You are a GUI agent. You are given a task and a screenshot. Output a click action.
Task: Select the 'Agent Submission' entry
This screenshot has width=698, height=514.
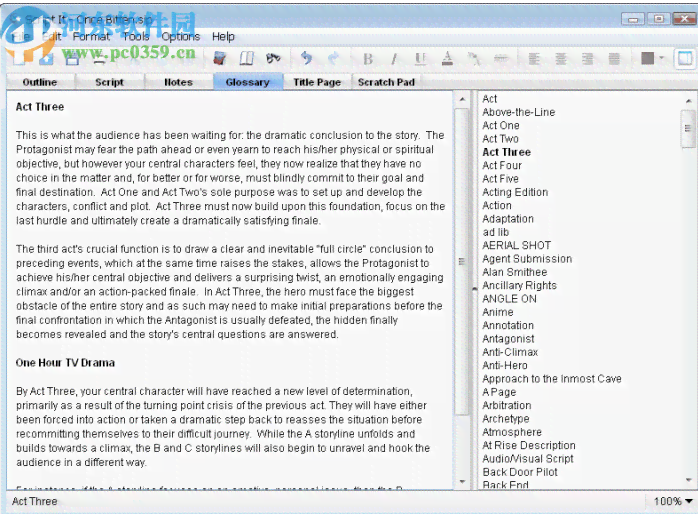(527, 259)
